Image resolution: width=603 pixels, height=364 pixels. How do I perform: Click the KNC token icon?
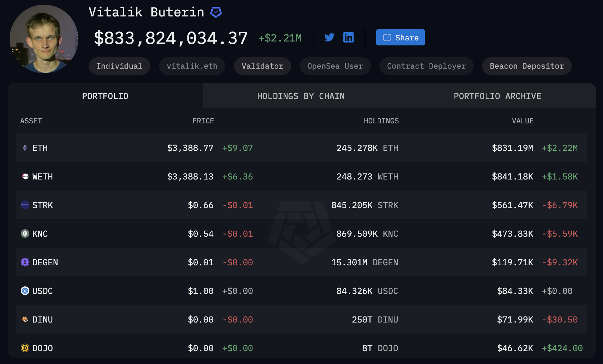coord(25,233)
